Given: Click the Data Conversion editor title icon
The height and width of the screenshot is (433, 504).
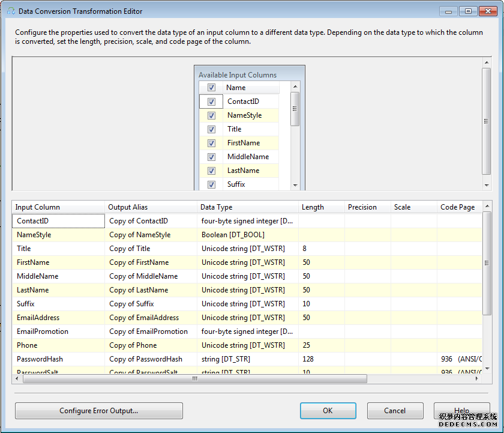Looking at the screenshot, I should [11, 11].
